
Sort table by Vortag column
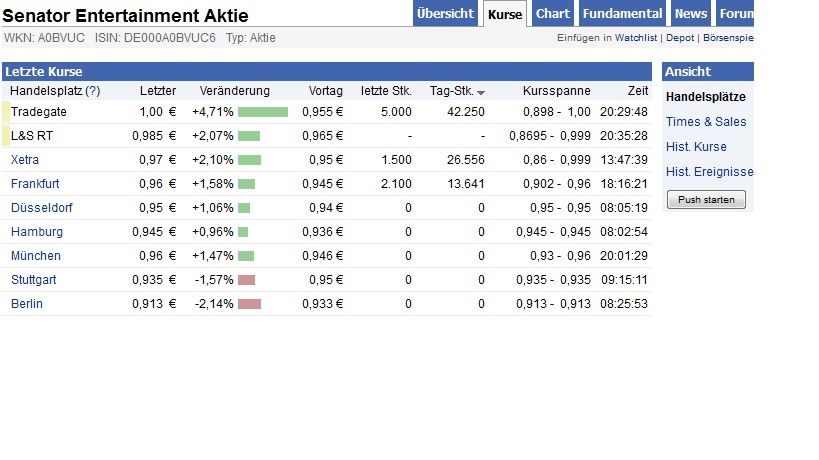325,91
